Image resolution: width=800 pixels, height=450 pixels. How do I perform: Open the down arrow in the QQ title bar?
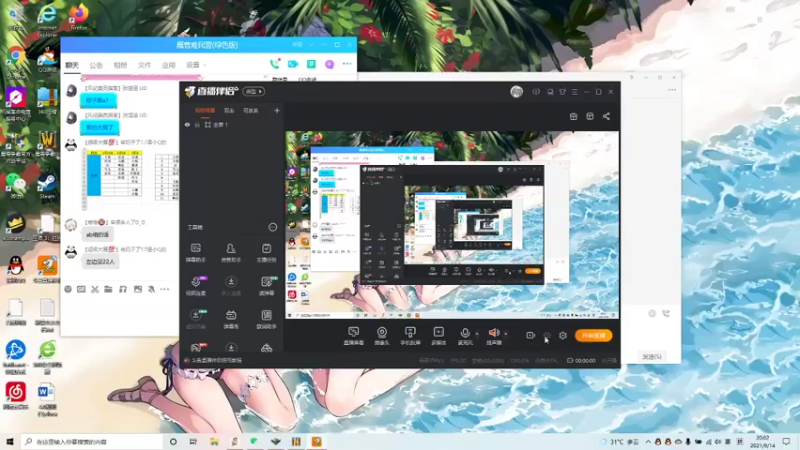point(311,45)
